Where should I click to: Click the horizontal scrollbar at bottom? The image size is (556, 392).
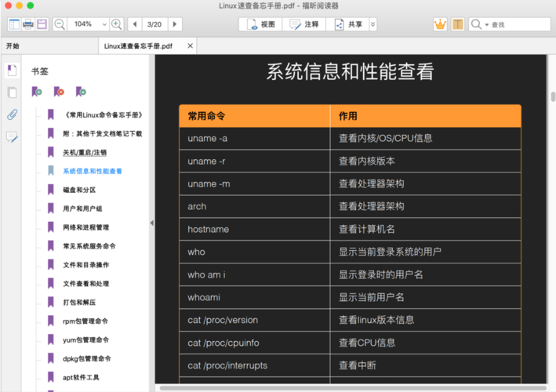[353, 388]
